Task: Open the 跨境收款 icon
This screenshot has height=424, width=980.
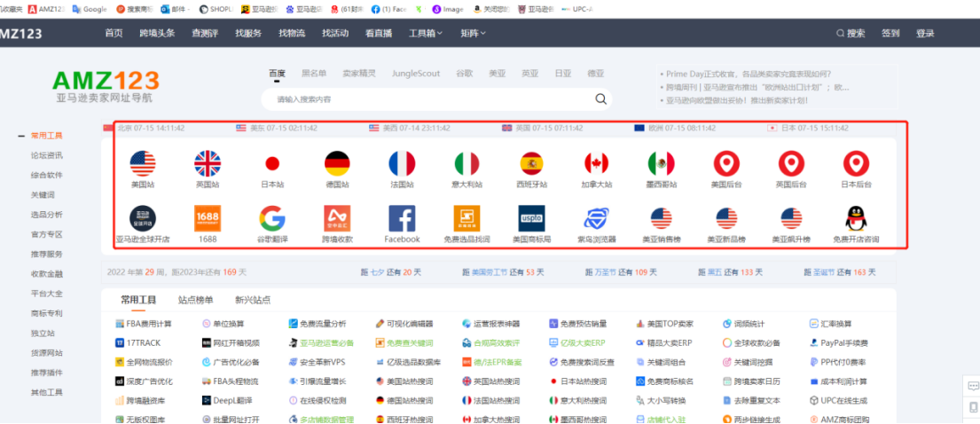Action: (337, 218)
